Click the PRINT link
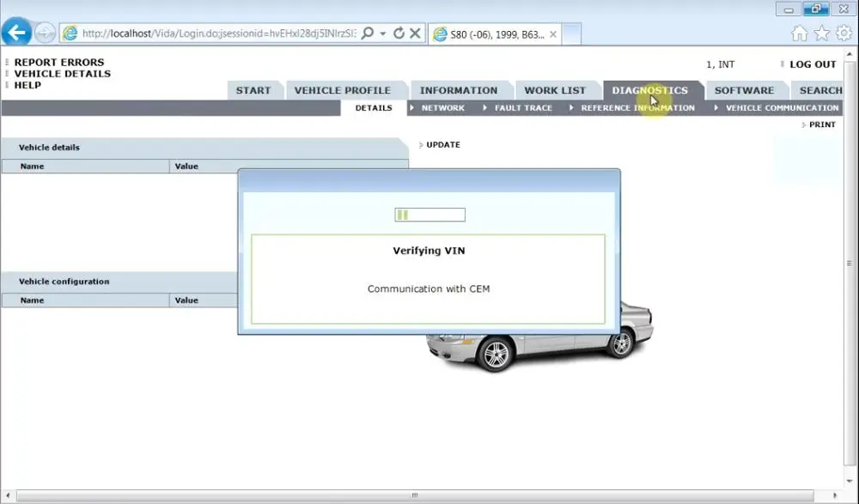This screenshot has height=504, width=859. 822,124
